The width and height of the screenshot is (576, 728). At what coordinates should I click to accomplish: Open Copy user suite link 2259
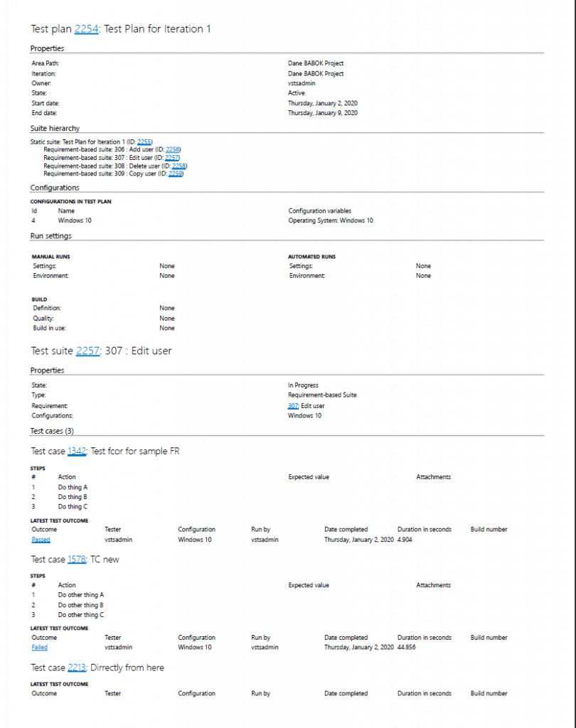tap(176, 173)
